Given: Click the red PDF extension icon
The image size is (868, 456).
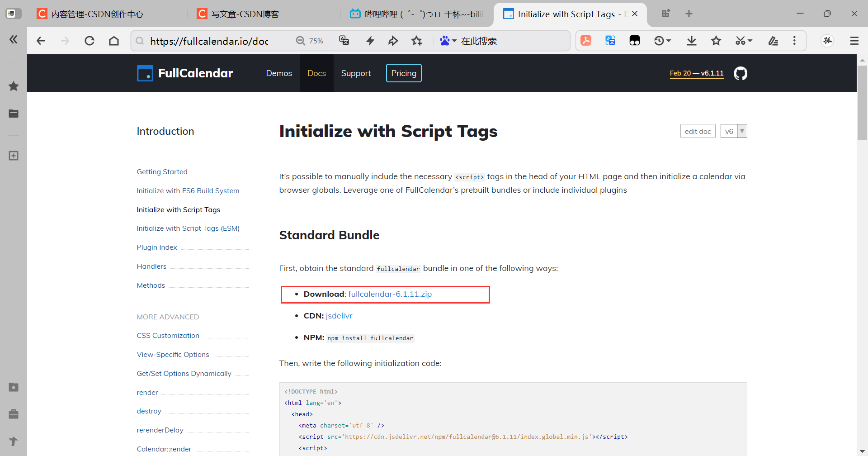Looking at the screenshot, I should point(586,40).
